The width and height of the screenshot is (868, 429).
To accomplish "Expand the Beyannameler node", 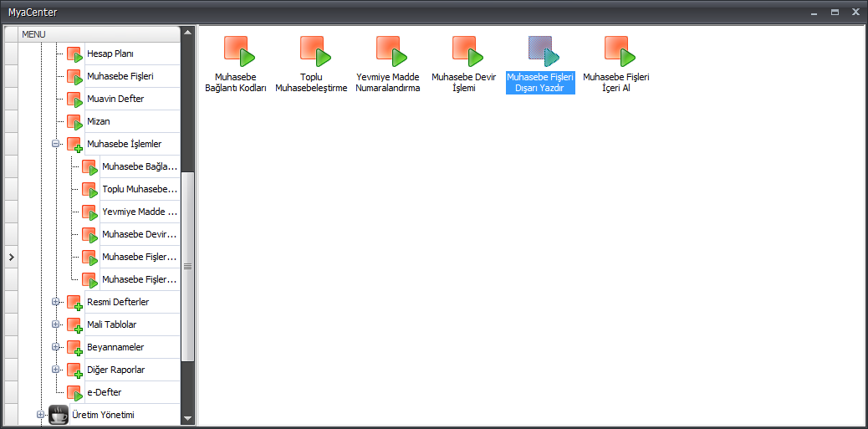I will [x=55, y=346].
